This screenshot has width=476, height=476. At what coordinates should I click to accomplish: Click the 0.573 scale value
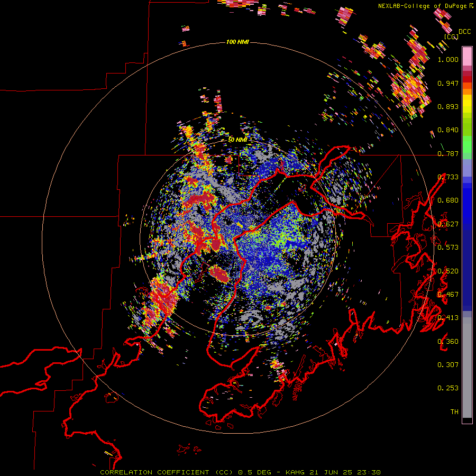pos(448,248)
